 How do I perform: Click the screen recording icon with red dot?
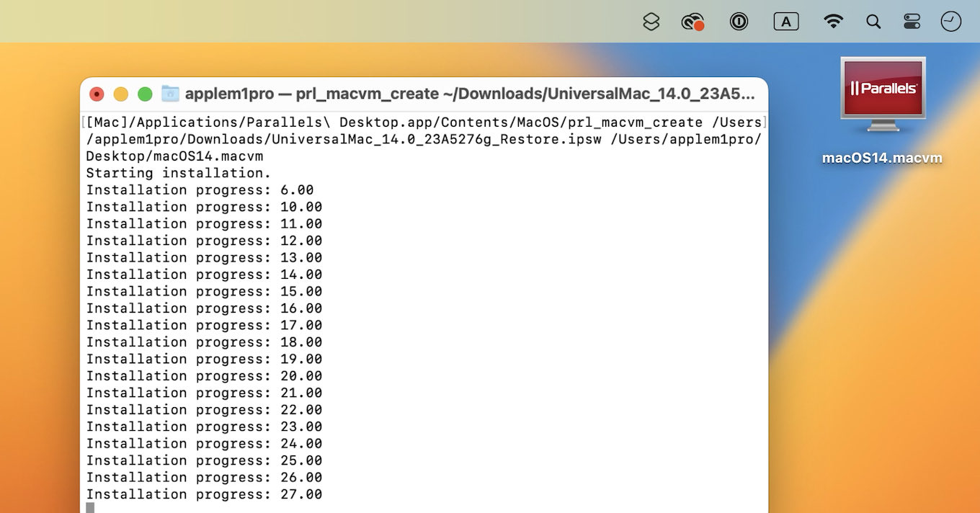(692, 21)
